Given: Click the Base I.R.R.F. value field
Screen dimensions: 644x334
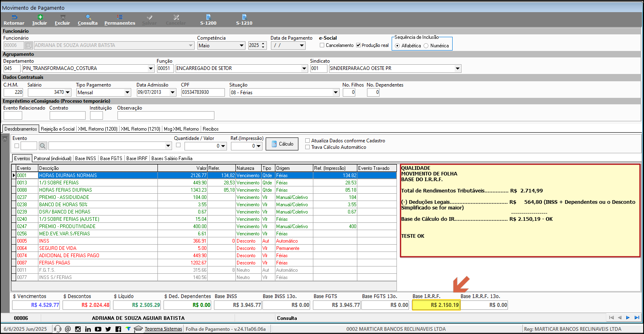Looking at the screenshot, I should 436,305.
